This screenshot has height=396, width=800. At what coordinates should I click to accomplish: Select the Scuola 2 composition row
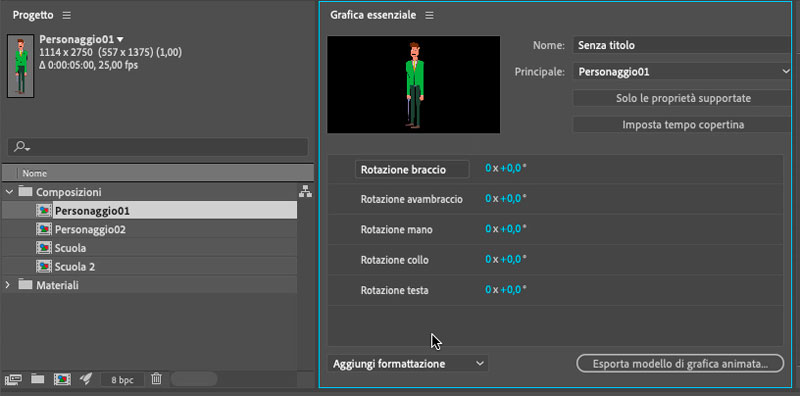pyautogui.click(x=149, y=266)
